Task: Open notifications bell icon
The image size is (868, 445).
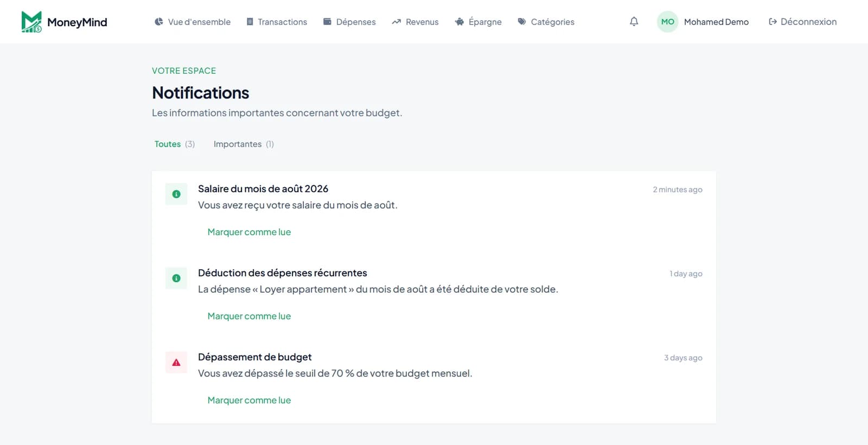Action: [634, 22]
